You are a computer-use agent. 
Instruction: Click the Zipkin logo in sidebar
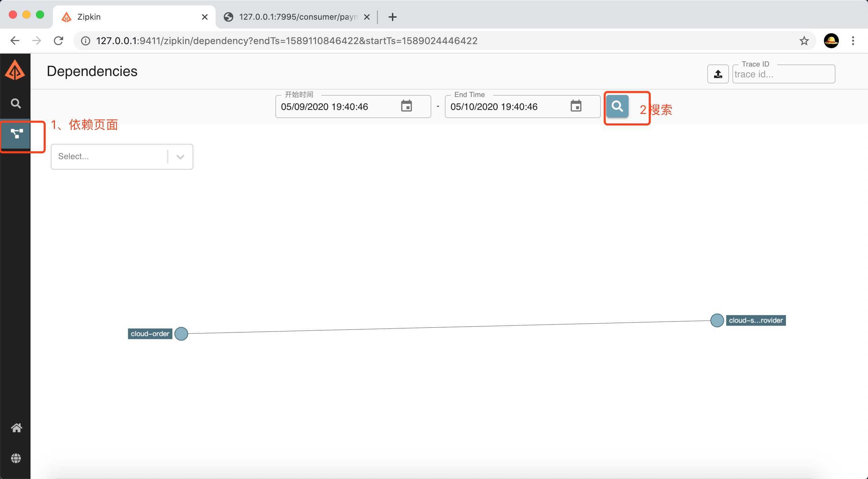point(15,70)
